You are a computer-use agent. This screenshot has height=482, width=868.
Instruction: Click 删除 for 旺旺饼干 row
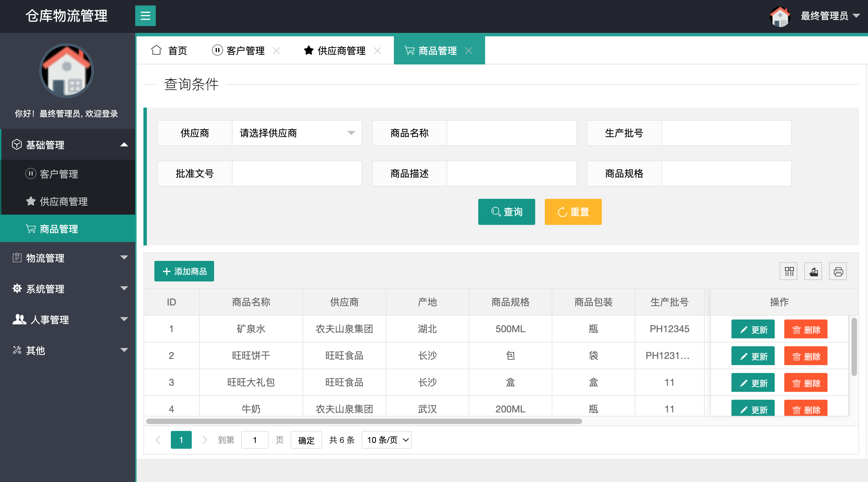[x=806, y=356]
